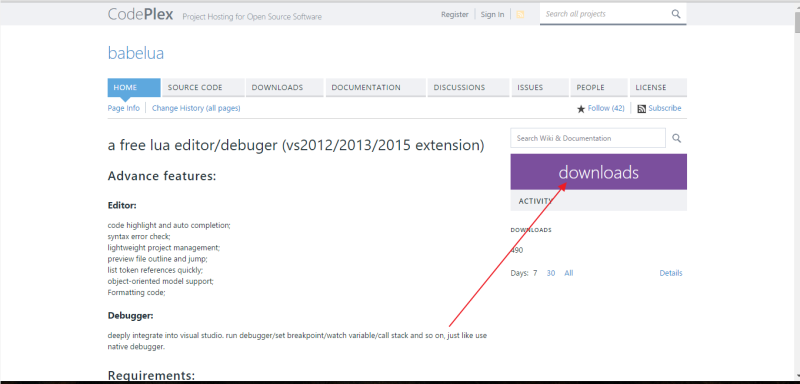The width and height of the screenshot is (800, 384).
Task: Click the search magnifier in top search bar
Action: (x=676, y=14)
